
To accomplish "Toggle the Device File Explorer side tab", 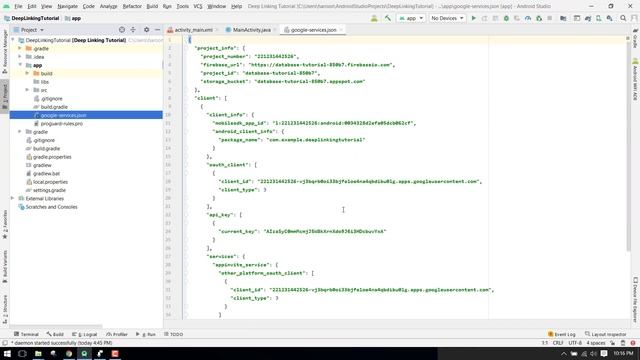I will (x=636, y=300).
